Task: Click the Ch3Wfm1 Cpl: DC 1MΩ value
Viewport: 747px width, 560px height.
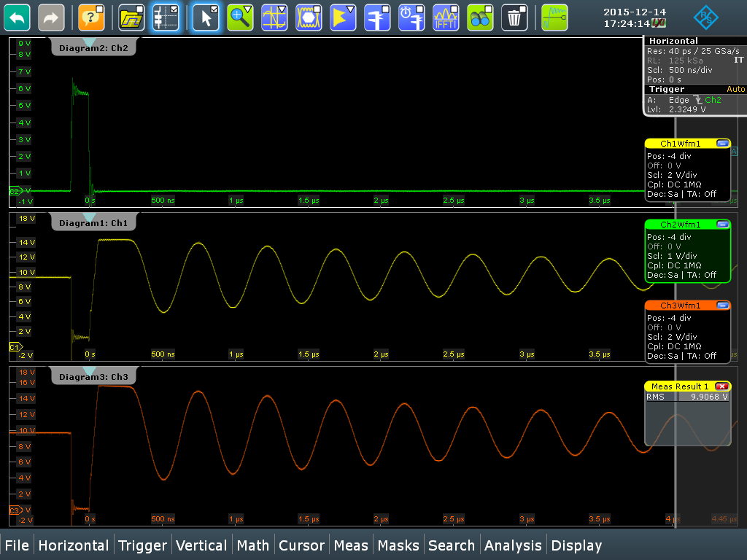Action: [684, 346]
